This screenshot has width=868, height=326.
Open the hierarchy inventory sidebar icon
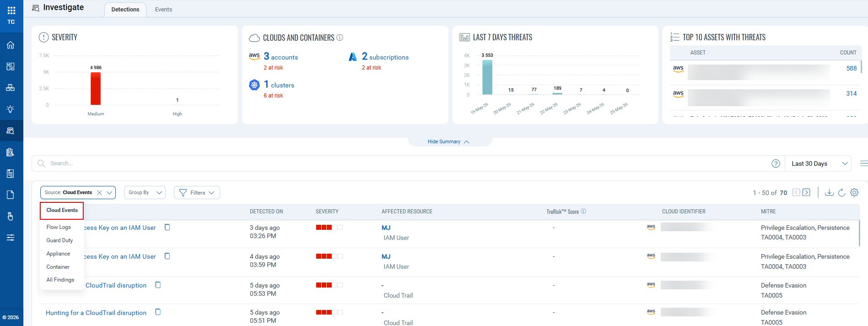[11, 87]
